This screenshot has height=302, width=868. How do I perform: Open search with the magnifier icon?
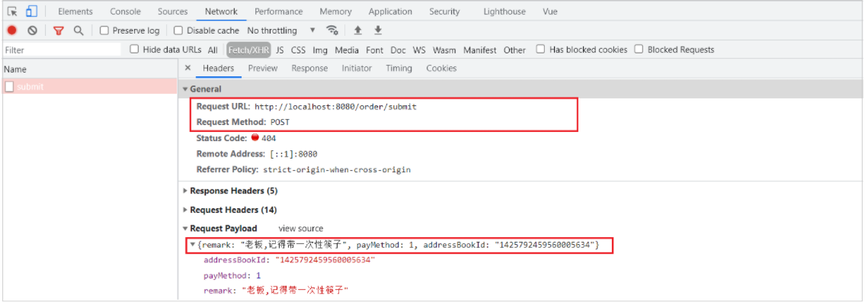coord(78,31)
